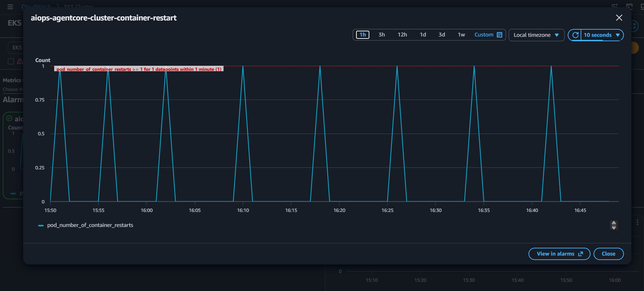Click the refresh icon beside 10 seconds
The image size is (644, 291).
pyautogui.click(x=575, y=35)
